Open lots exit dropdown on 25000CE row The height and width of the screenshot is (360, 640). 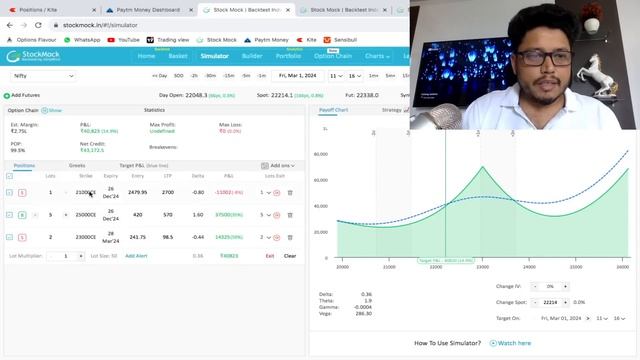265,215
